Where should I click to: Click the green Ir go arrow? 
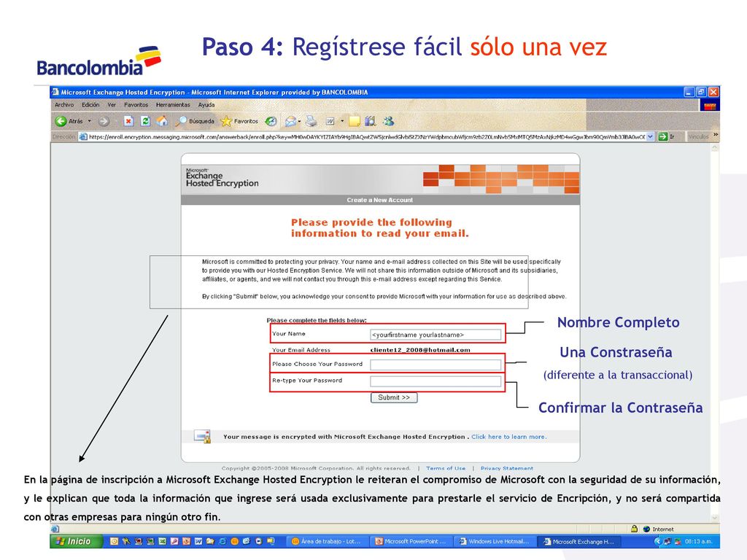point(662,136)
